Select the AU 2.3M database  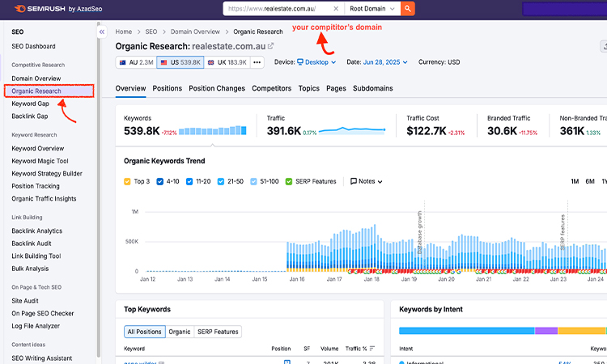coord(136,62)
